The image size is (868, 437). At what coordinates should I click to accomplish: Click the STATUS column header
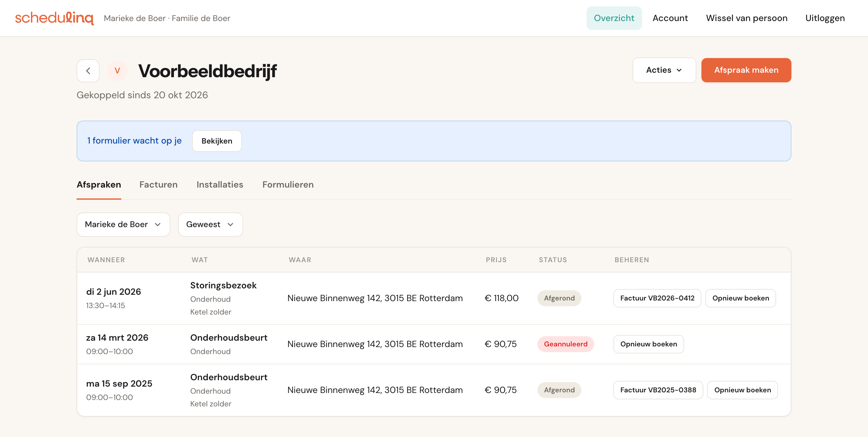click(553, 260)
